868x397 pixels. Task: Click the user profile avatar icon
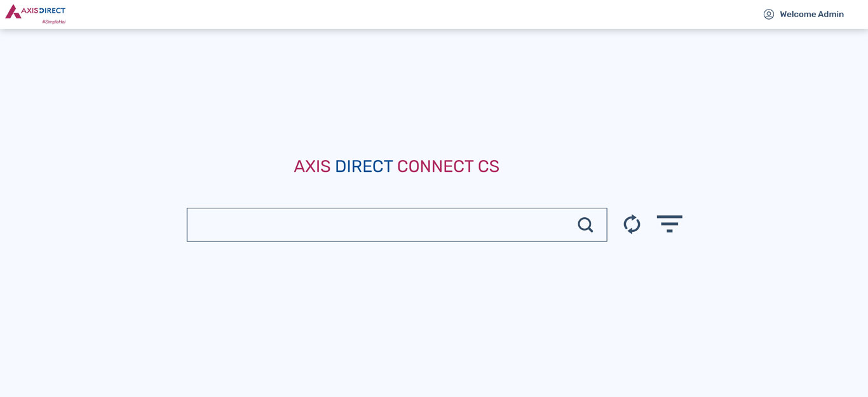click(x=769, y=14)
